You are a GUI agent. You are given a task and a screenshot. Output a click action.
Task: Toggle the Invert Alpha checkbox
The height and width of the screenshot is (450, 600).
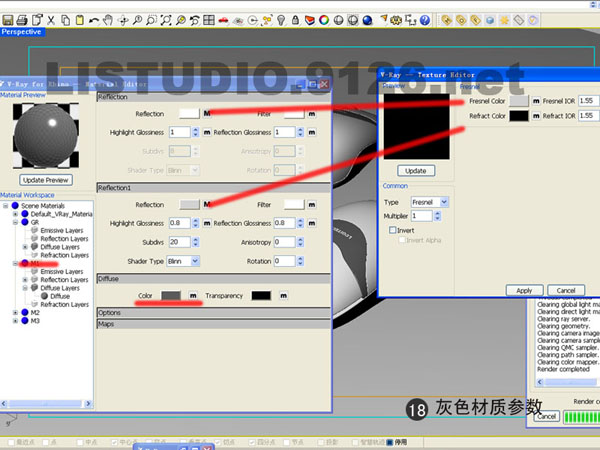pos(402,240)
